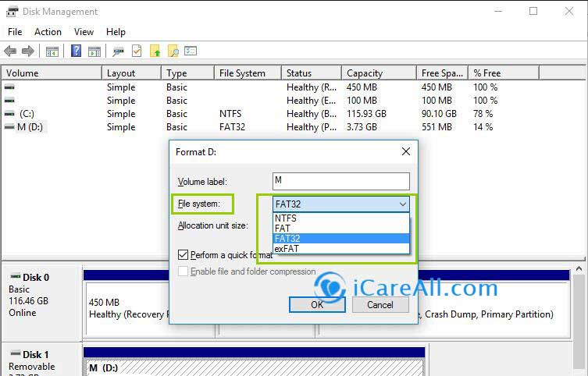Click the NTFS file system cell

[230, 113]
